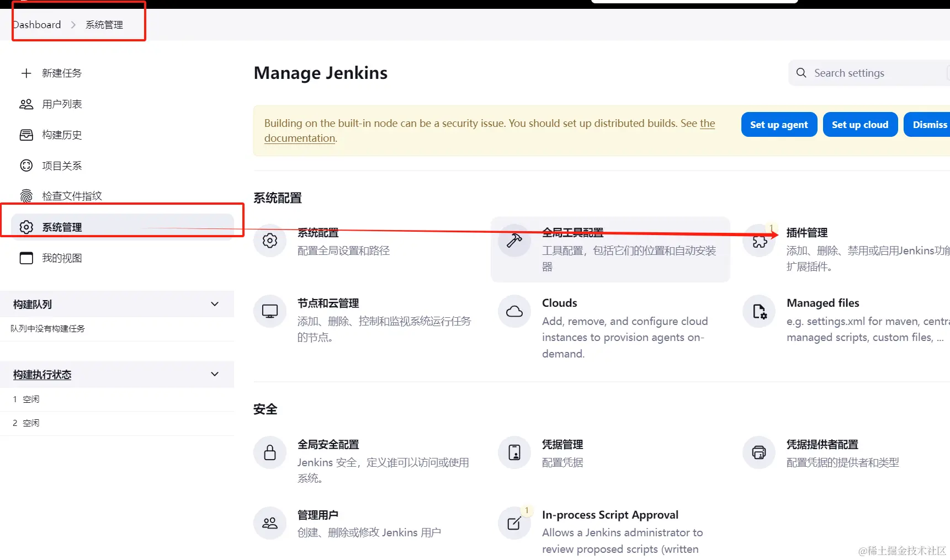Click the cloud icon for Clouds
950x560 pixels.
[x=514, y=311]
